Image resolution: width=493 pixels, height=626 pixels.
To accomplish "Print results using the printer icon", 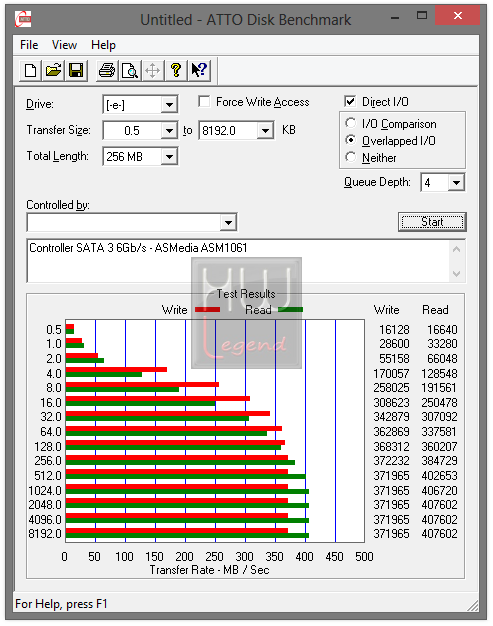I will point(107,71).
